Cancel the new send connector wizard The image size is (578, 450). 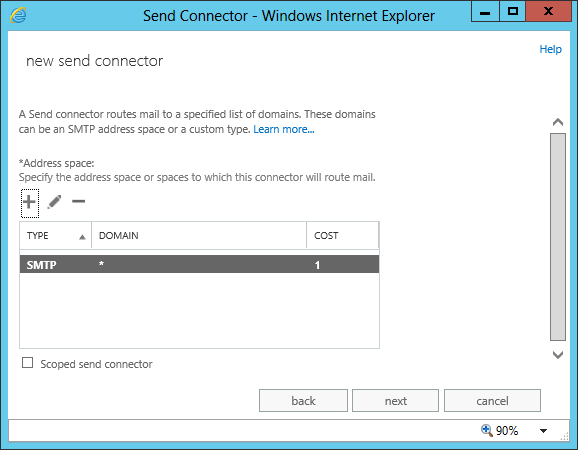(492, 401)
